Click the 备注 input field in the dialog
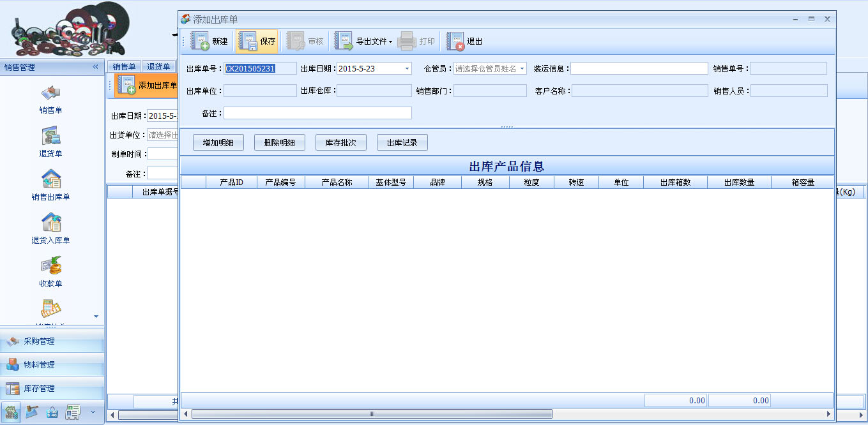Viewport: 868px width, 425px height. [317, 113]
